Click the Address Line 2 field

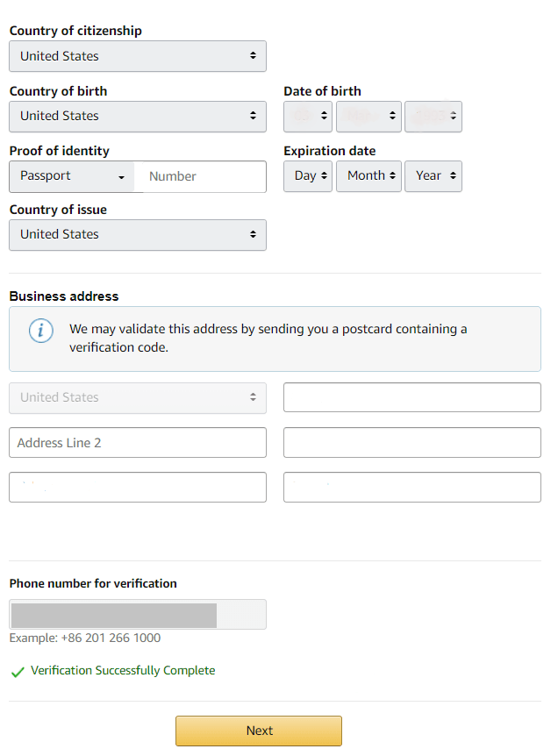[x=137, y=442]
